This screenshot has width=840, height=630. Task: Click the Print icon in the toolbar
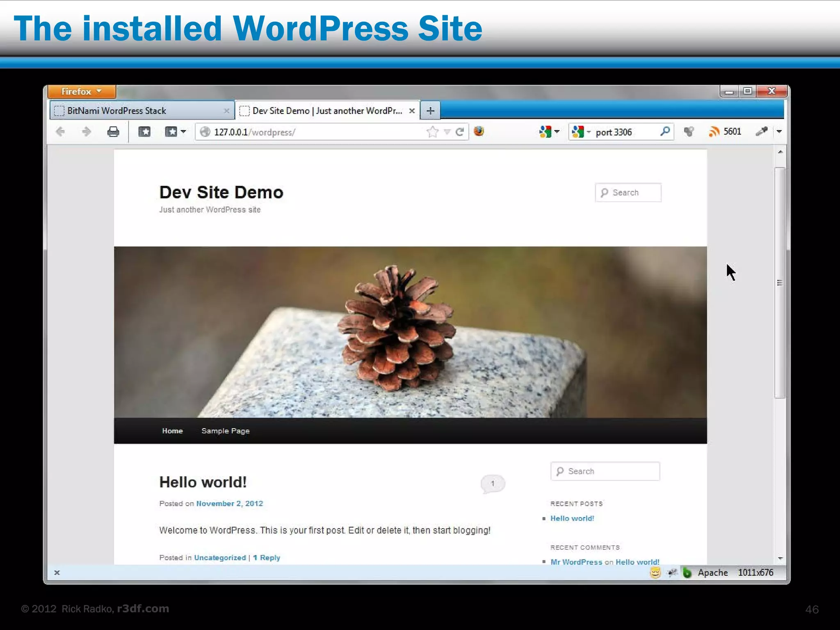tap(113, 132)
